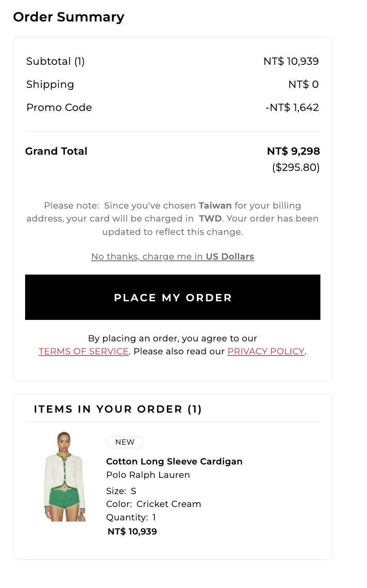The width and height of the screenshot is (367, 588).
Task: Click the Shipping row label
Action: [50, 85]
